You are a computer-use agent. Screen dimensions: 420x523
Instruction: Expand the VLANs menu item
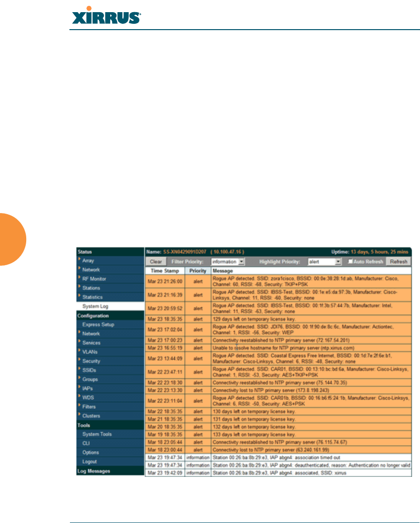pos(90,352)
